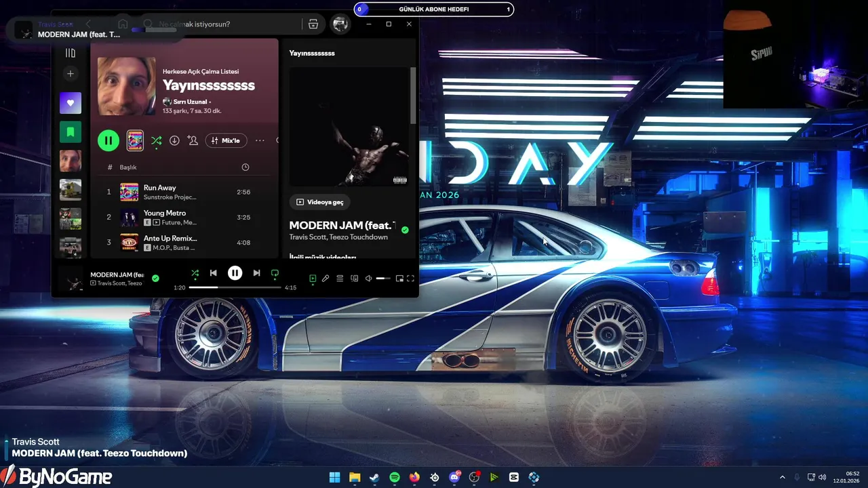This screenshot has width=868, height=488.
Task: Open Steam from the taskbar
Action: (x=374, y=477)
